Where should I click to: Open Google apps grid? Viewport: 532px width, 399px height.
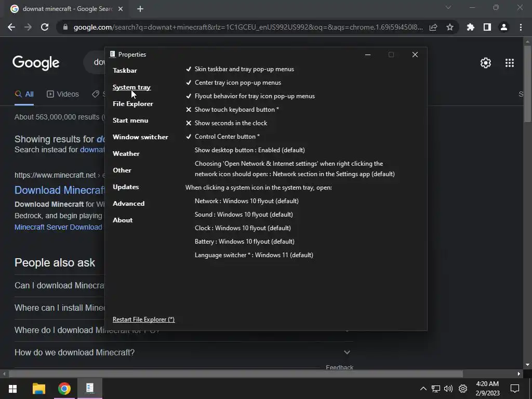[510, 63]
